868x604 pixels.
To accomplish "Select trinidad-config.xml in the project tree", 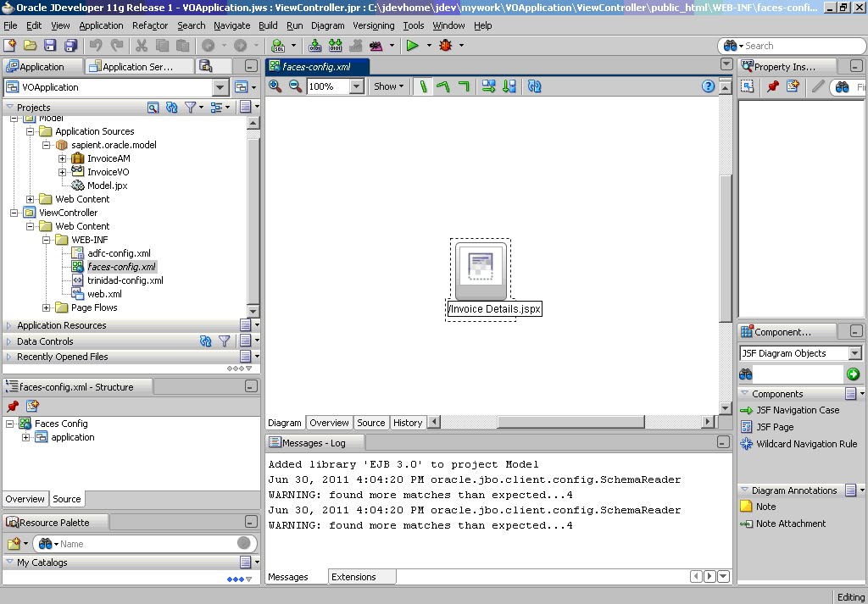I will (x=117, y=280).
